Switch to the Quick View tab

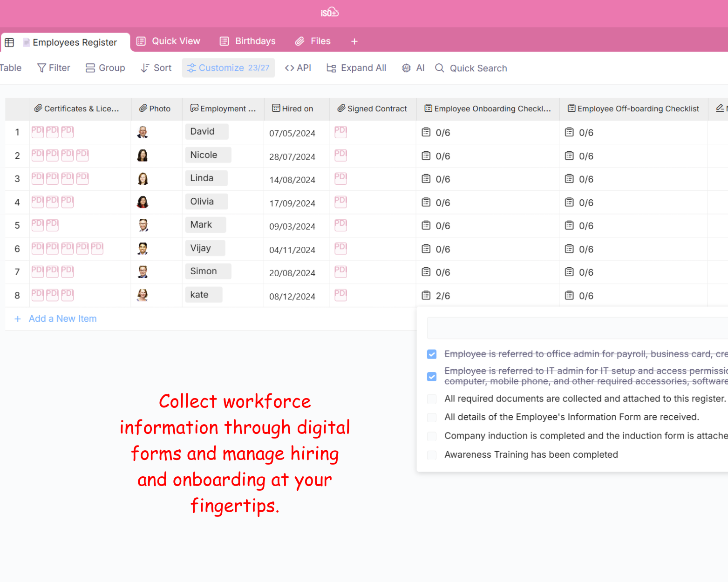point(168,41)
